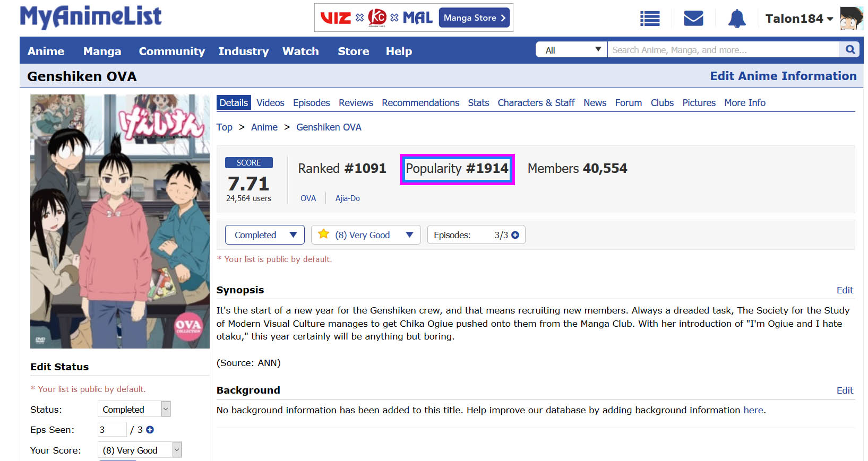Switch to the Episodes tab
The width and height of the screenshot is (868, 461).
tap(311, 103)
